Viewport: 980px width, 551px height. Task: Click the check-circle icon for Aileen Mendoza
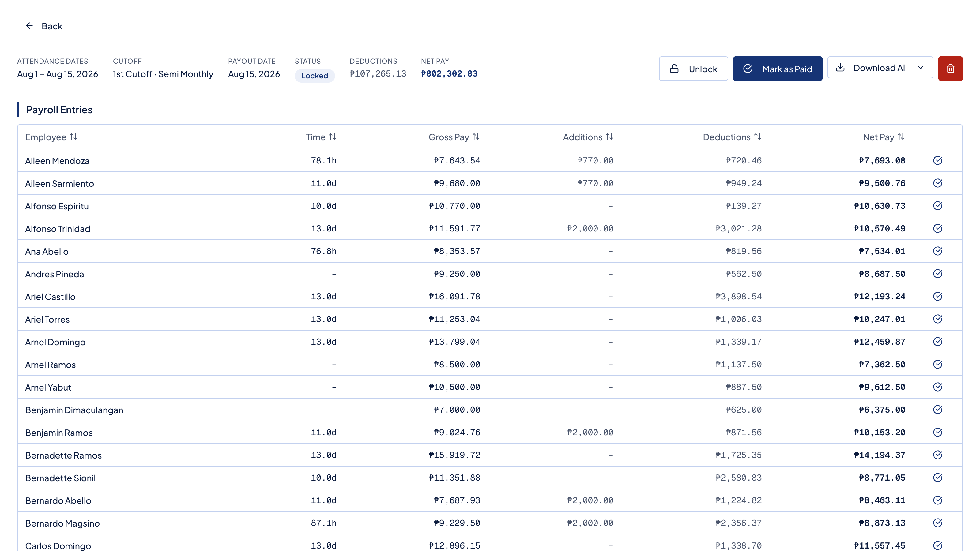[x=937, y=160]
